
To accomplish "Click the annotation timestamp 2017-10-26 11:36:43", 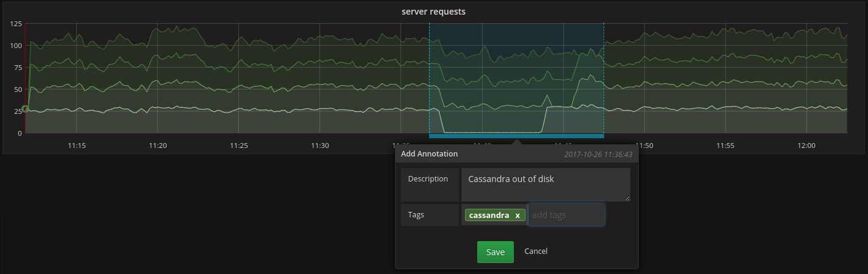I will [x=598, y=155].
